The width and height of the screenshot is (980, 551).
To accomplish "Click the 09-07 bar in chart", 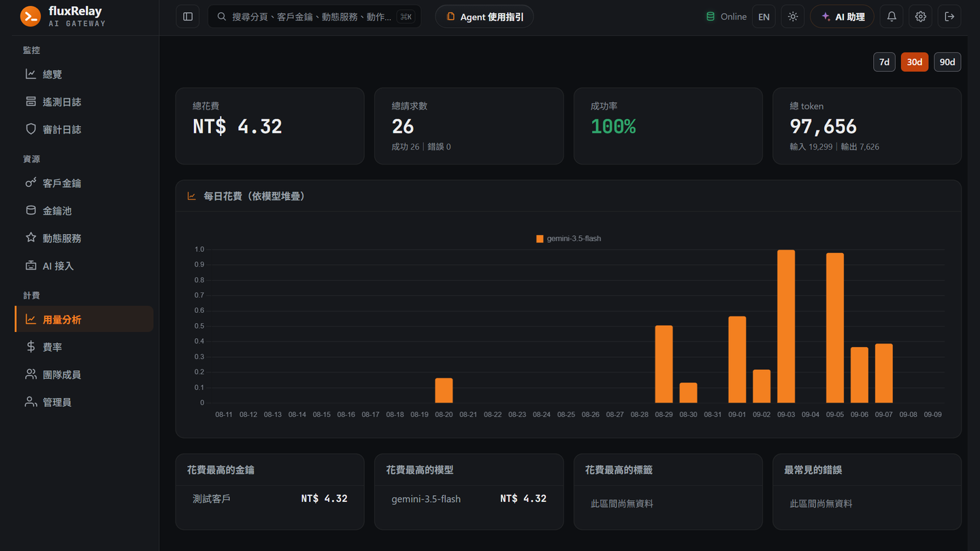I will click(884, 373).
